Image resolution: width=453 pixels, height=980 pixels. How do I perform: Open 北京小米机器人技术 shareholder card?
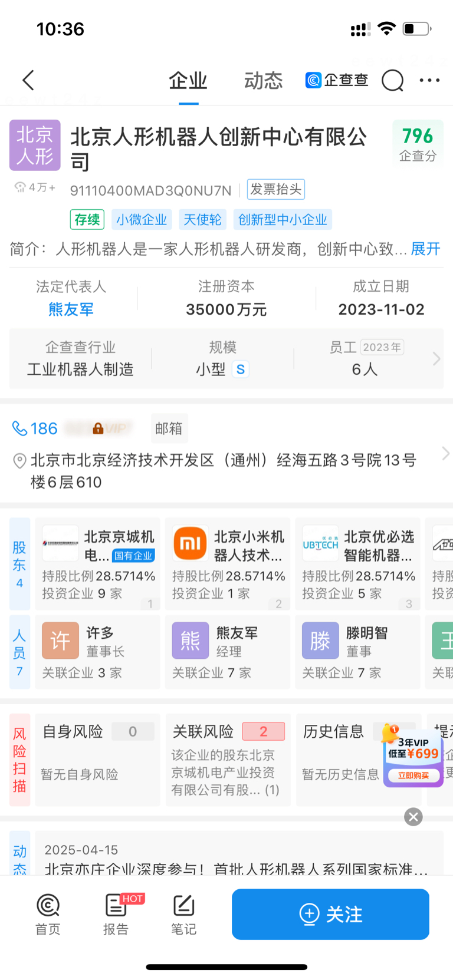click(x=228, y=564)
